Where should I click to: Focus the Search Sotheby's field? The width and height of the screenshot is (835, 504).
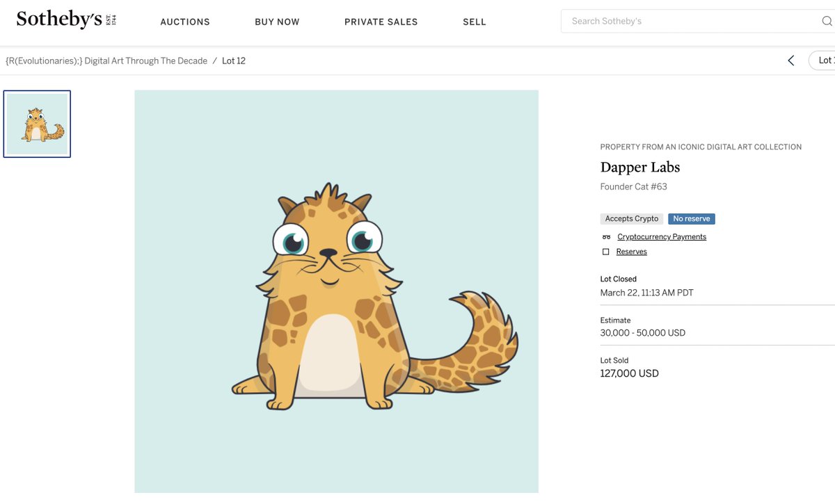pos(698,21)
